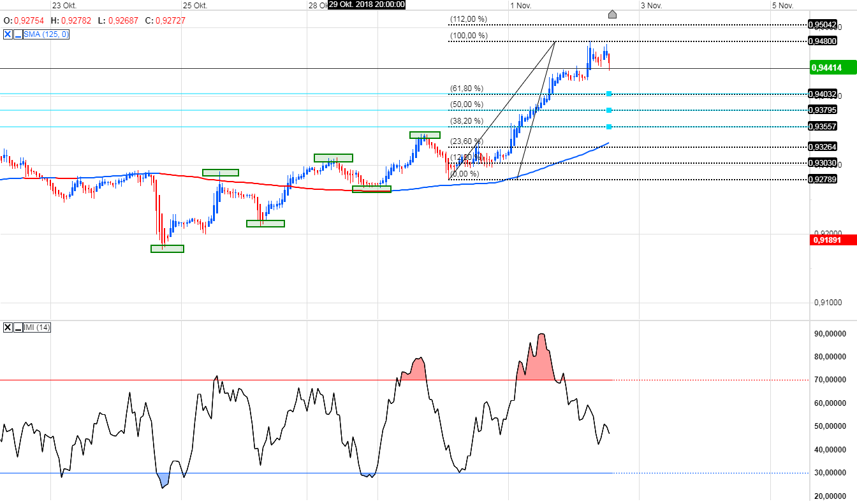Remove the IMI (14) indicator
The image size is (857, 504).
pyautogui.click(x=7, y=328)
